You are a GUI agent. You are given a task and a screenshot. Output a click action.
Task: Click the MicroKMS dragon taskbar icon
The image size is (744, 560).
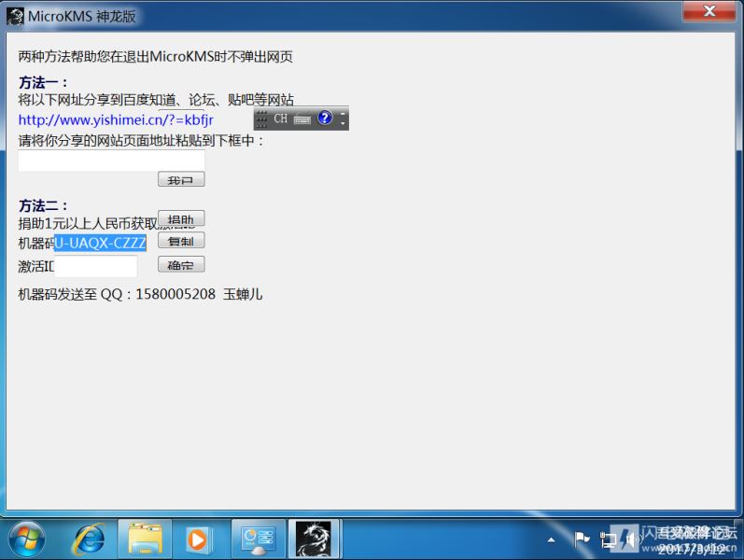(x=313, y=539)
